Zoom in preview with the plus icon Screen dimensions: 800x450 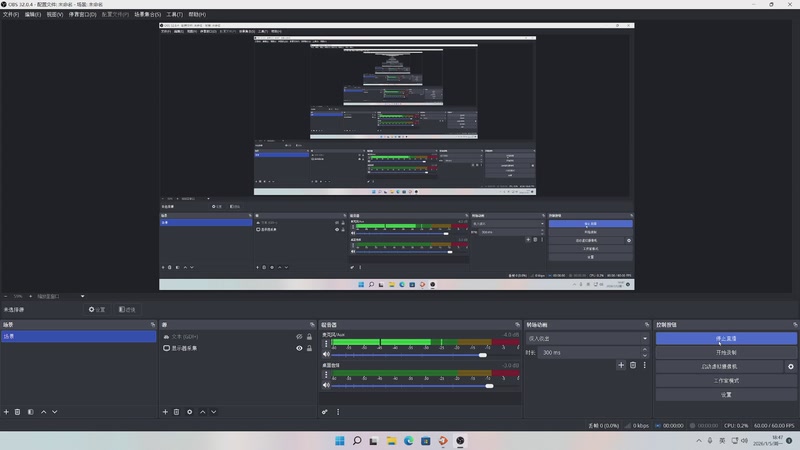(30, 296)
